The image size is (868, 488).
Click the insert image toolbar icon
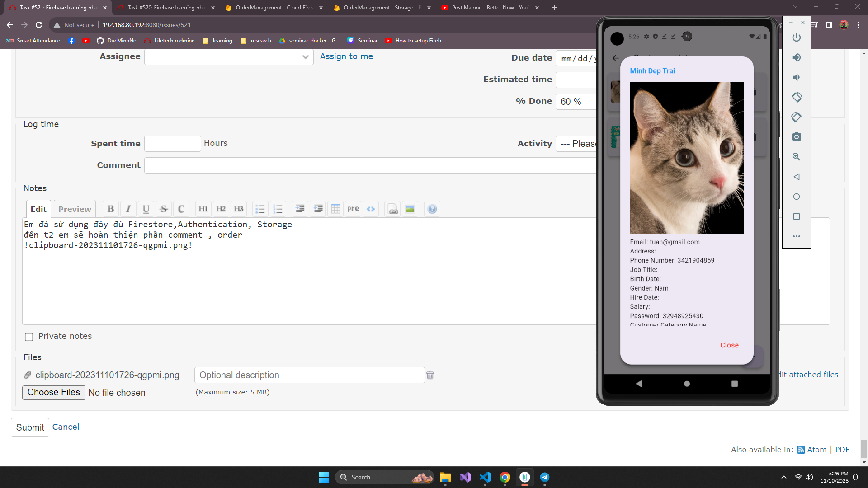click(410, 209)
